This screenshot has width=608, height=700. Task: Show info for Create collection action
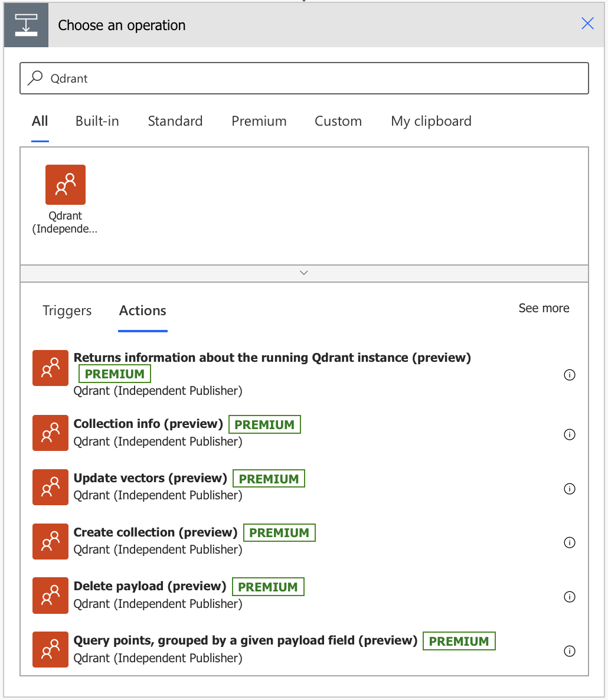[570, 542]
